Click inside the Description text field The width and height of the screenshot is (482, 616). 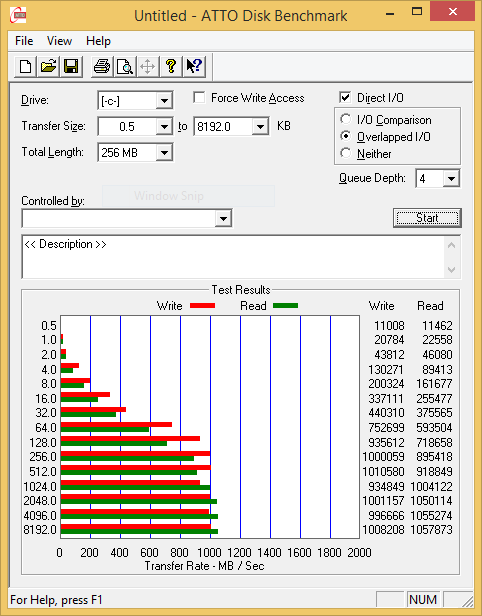click(234, 257)
